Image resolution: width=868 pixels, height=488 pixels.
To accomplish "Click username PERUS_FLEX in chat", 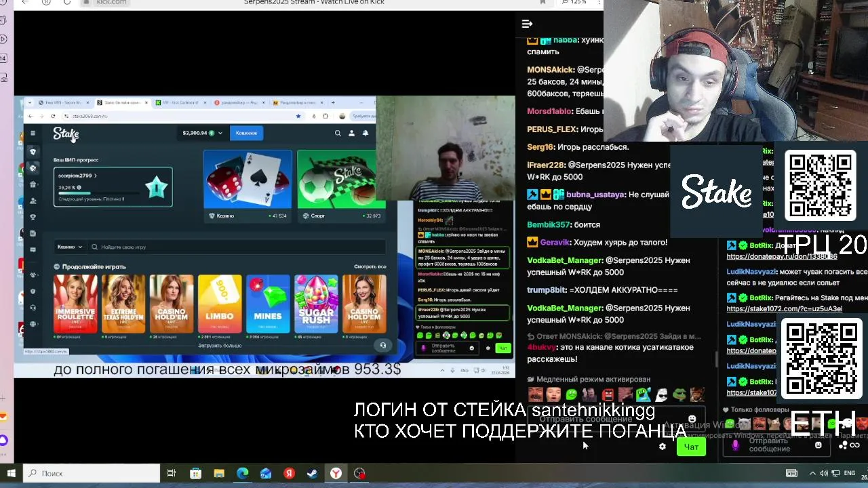I will (552, 129).
